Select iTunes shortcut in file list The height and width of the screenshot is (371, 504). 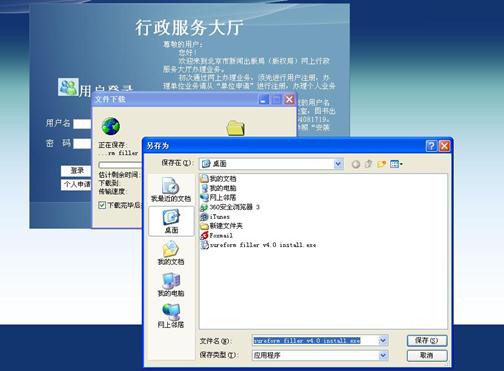coord(215,217)
